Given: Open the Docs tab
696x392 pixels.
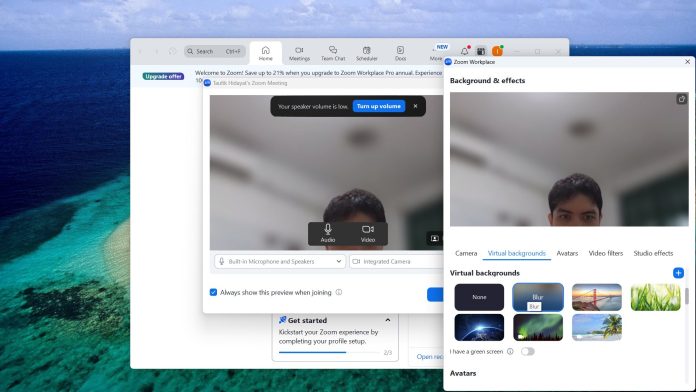Looking at the screenshot, I should [x=400, y=53].
